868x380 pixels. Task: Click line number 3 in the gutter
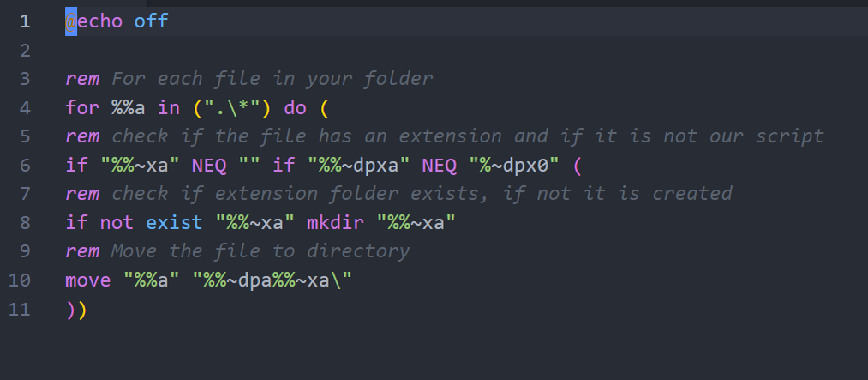[24, 79]
